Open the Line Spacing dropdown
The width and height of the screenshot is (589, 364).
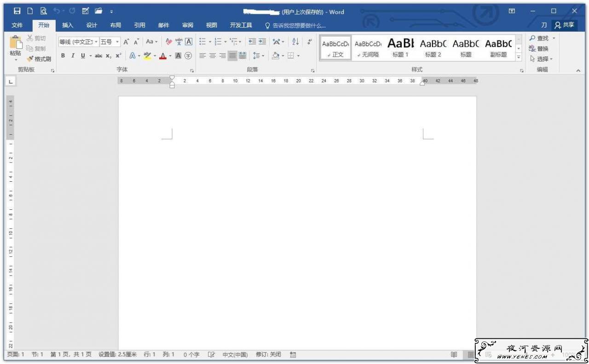click(x=259, y=56)
